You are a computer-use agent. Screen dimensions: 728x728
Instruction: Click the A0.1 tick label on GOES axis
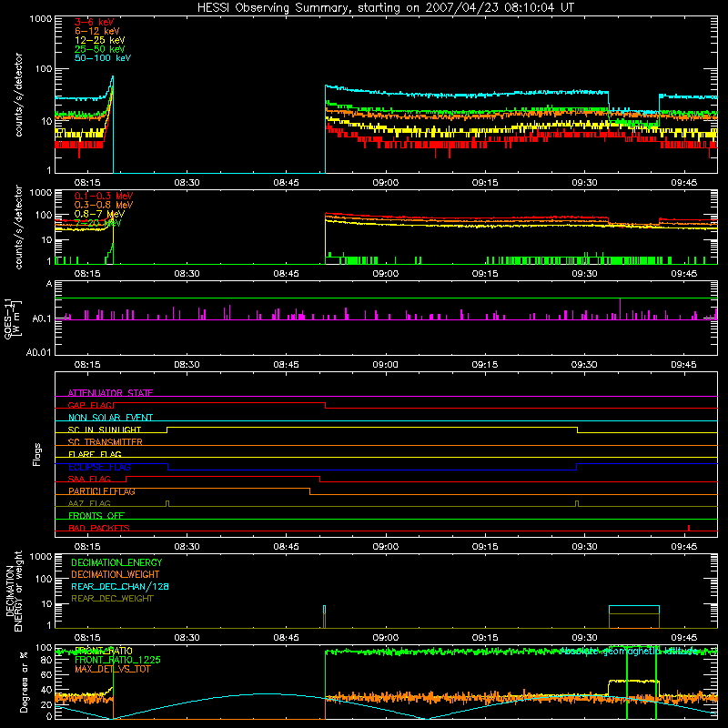pos(42,318)
